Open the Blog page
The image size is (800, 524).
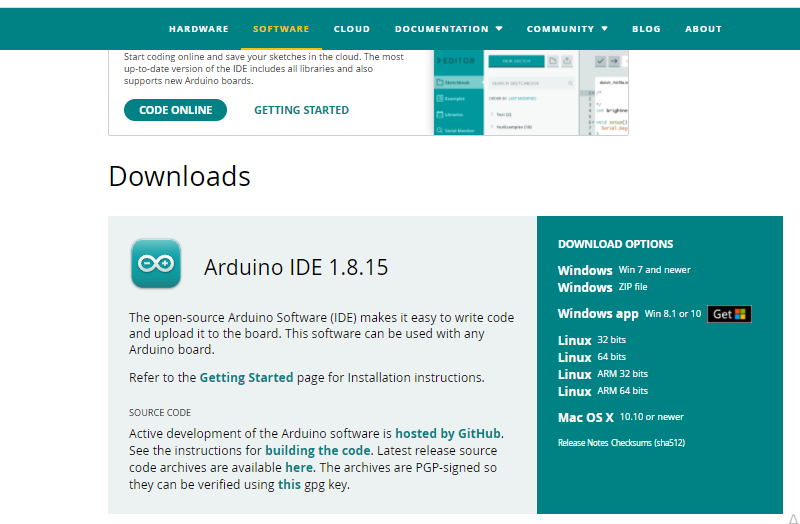click(x=646, y=29)
